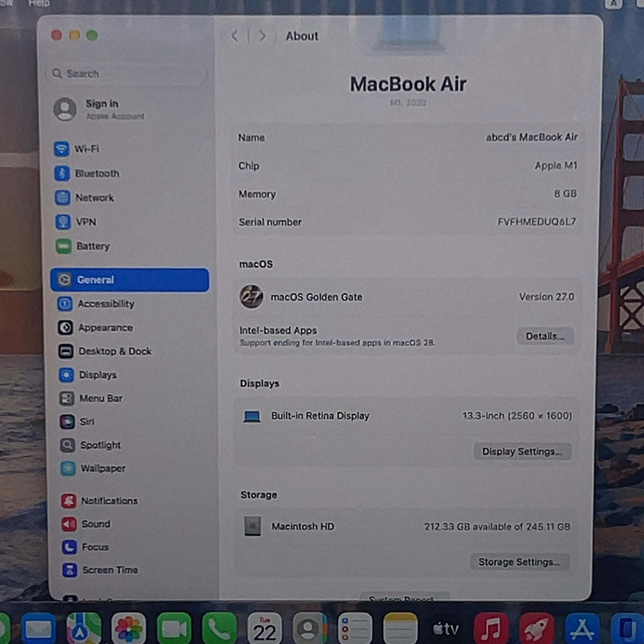This screenshot has height=644, width=644.
Task: Open Spotlight settings icon
Action: [x=68, y=445]
